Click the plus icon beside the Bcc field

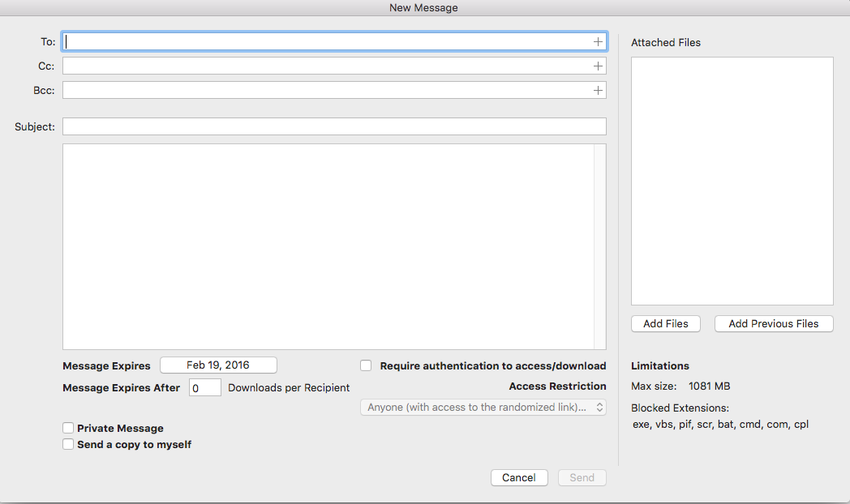tap(597, 90)
